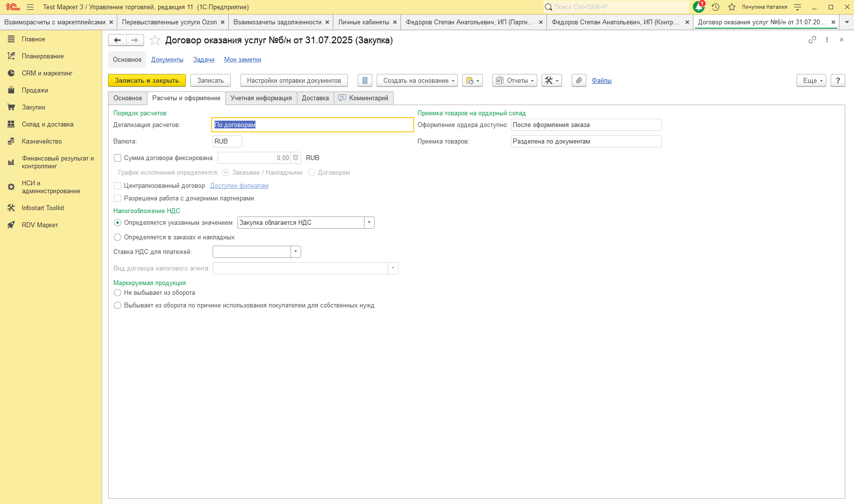This screenshot has height=504, width=854.
Task: Copy link to this document icon
Action: (x=812, y=40)
